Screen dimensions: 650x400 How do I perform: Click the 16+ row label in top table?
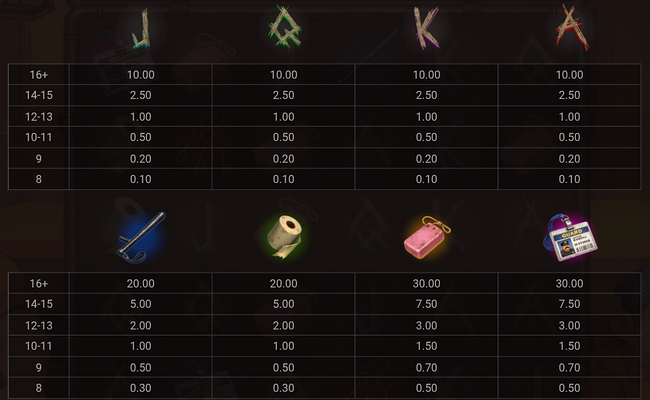pyautogui.click(x=39, y=75)
